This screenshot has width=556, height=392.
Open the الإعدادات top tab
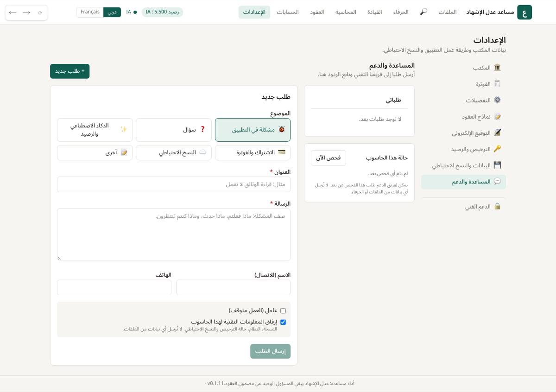[254, 12]
